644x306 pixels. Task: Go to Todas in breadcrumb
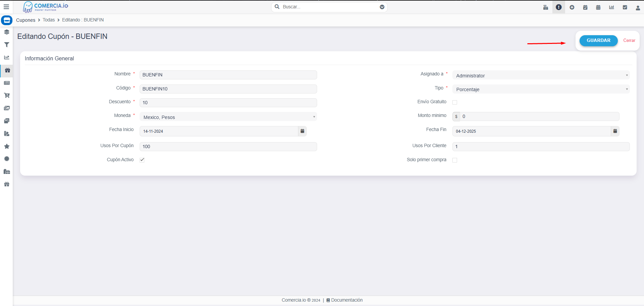click(x=49, y=20)
